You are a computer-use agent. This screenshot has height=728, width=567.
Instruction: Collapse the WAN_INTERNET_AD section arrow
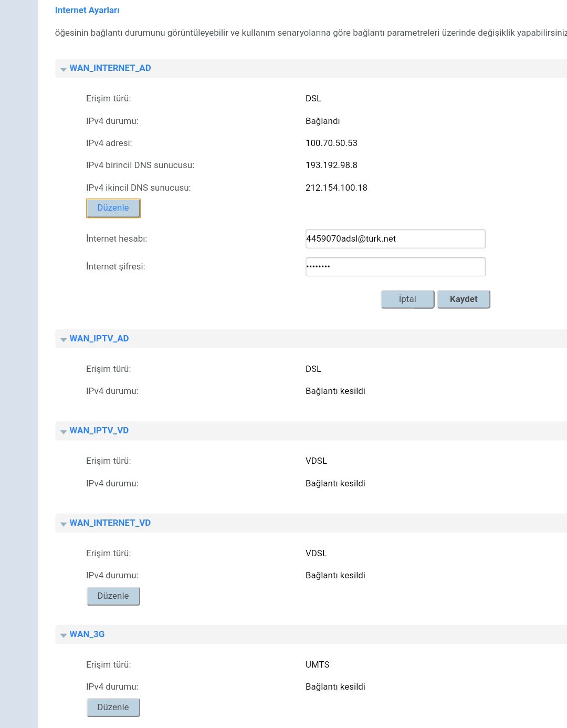coord(64,69)
